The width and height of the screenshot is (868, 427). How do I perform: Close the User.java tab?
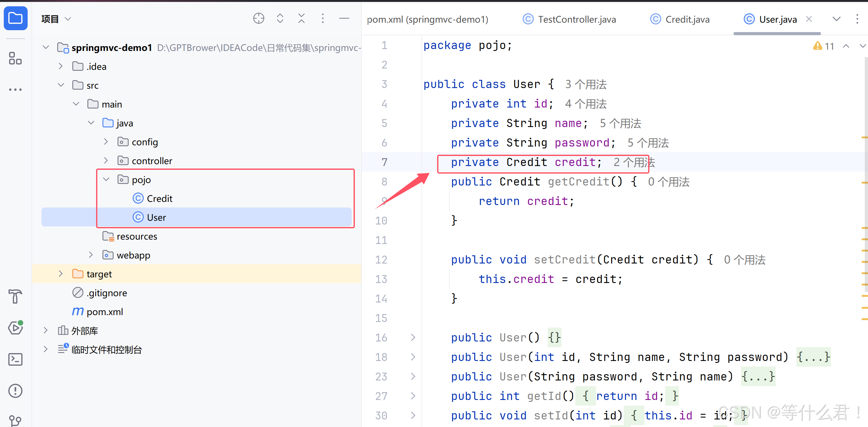tap(809, 19)
